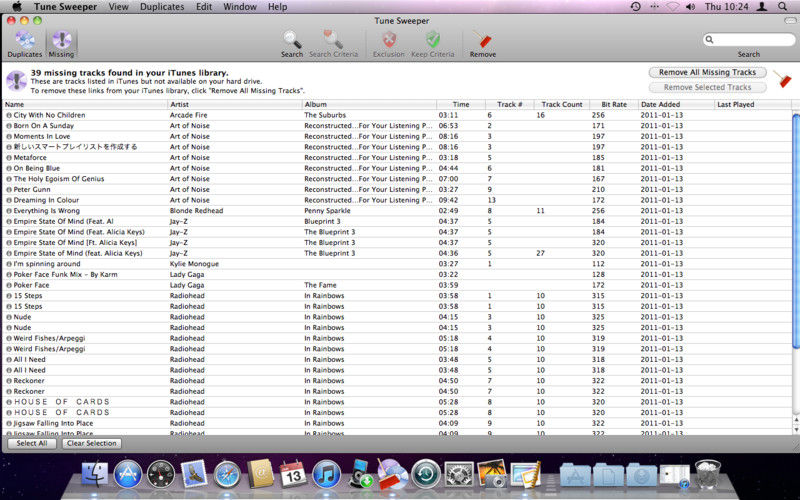Click The Fame album cell
Screen dimensions: 800x500
point(320,285)
